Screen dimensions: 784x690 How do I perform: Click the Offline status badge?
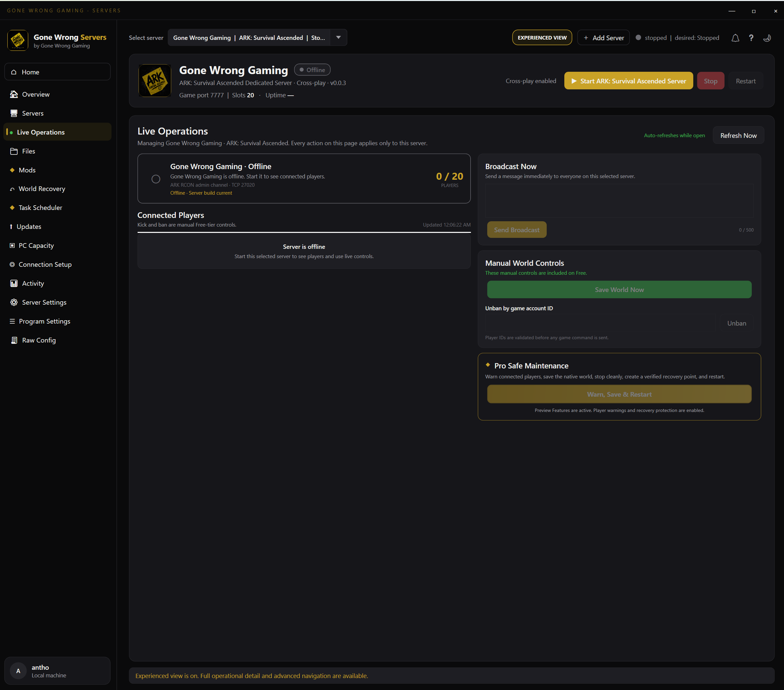tap(312, 70)
